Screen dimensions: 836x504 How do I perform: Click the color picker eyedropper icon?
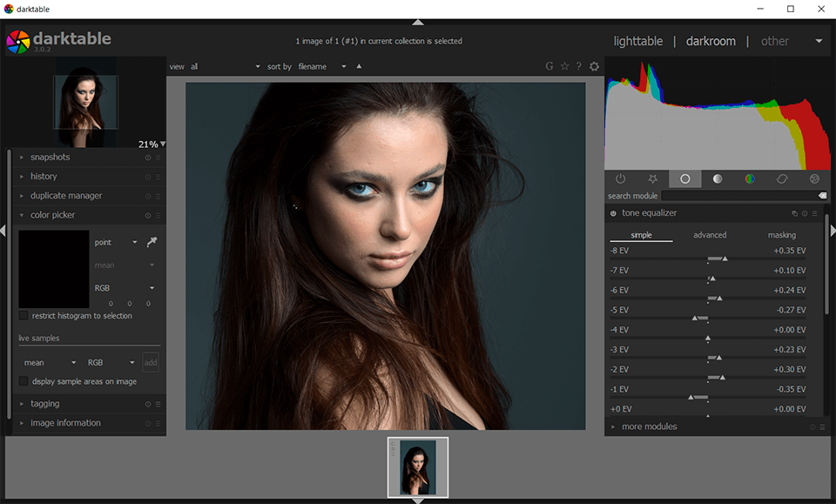tap(151, 242)
